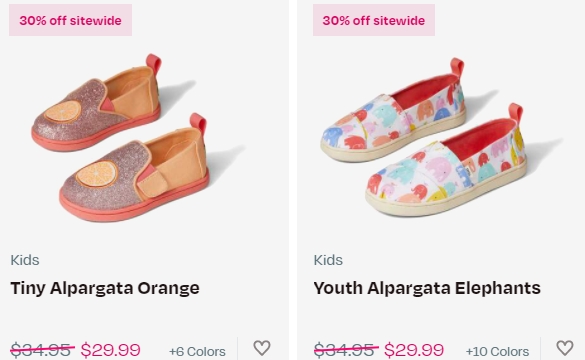Select the Kids category label above Youth Alpargata
The height and width of the screenshot is (360, 585).
click(x=328, y=260)
